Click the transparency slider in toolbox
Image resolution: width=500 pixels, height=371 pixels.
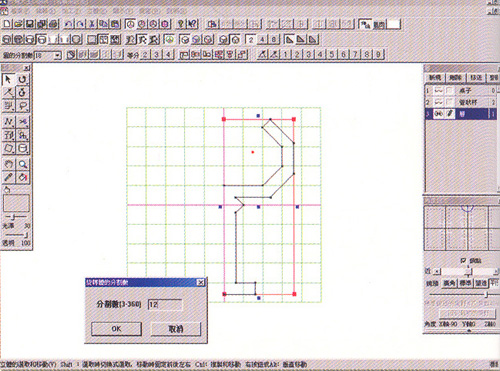tap(16, 235)
